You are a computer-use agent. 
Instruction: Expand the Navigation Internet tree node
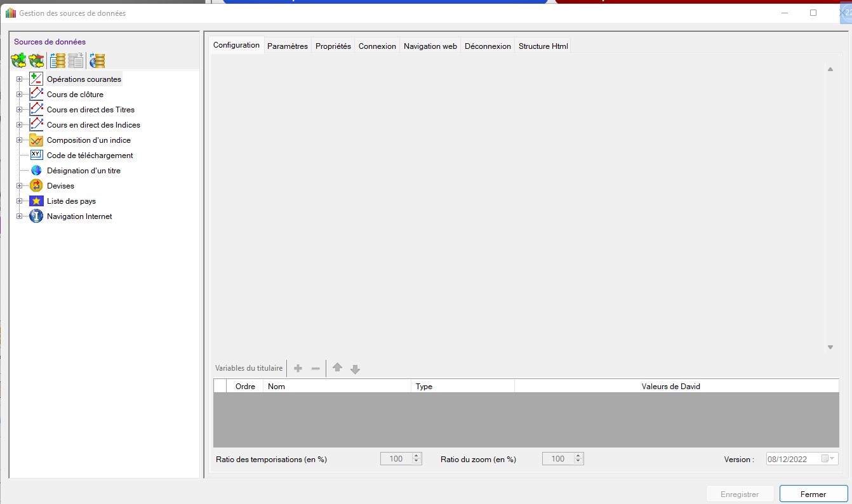(19, 216)
